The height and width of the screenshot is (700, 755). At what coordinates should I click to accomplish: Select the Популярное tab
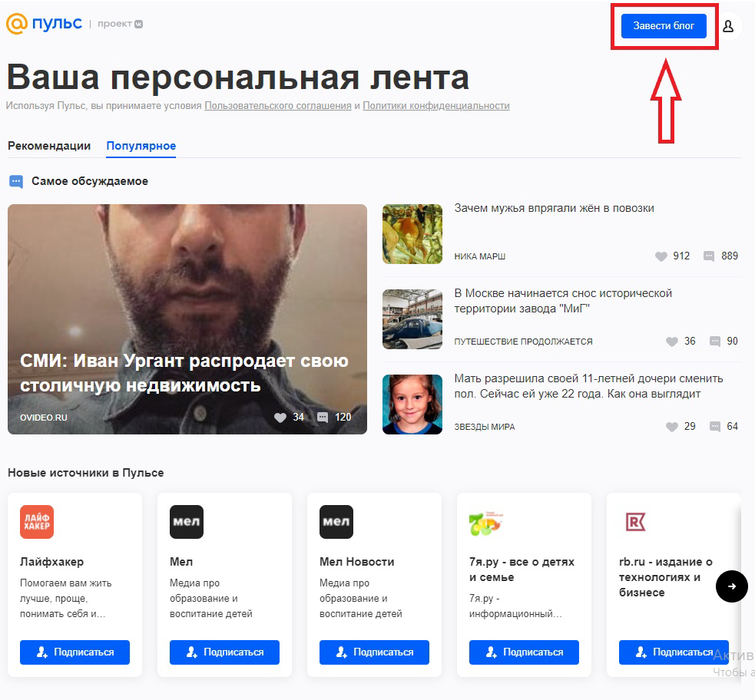tap(141, 146)
